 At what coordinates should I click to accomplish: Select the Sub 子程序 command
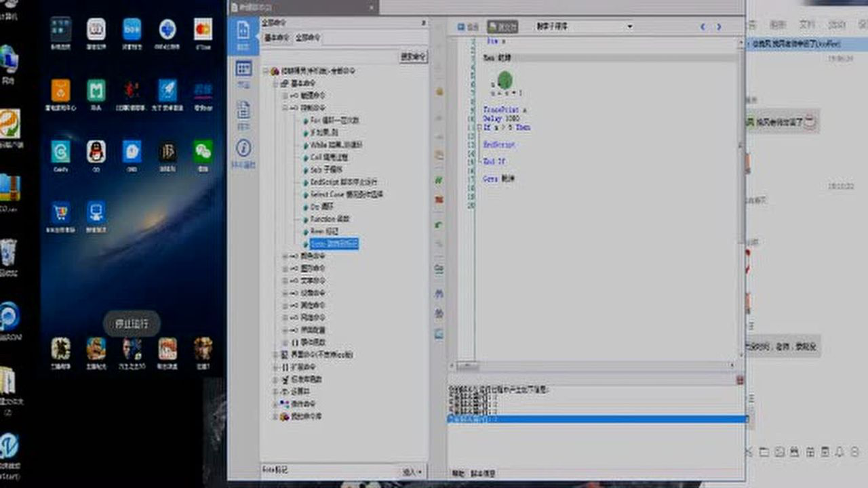(x=326, y=169)
